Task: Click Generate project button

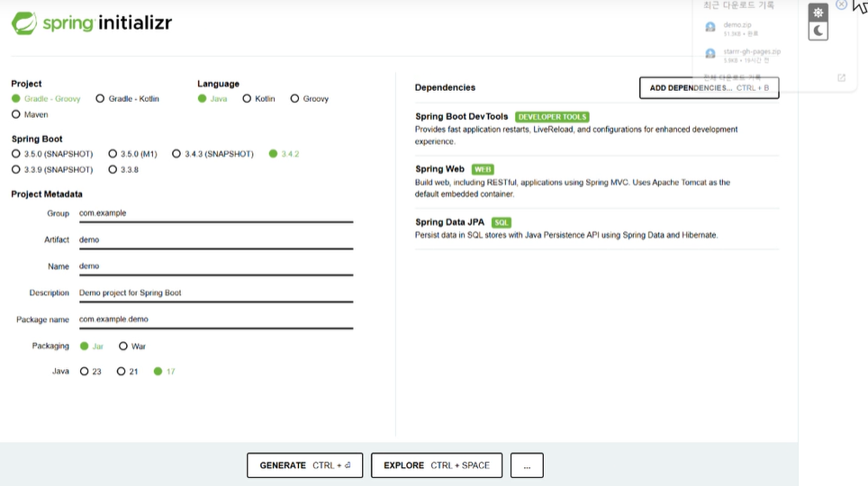Action: (x=305, y=465)
